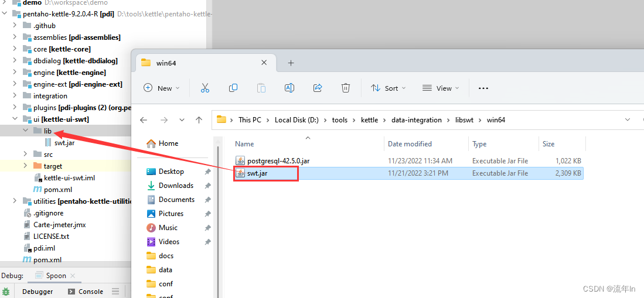Expand assemblies module in project tree
Screen dimensions: 644x298
click(x=15, y=37)
